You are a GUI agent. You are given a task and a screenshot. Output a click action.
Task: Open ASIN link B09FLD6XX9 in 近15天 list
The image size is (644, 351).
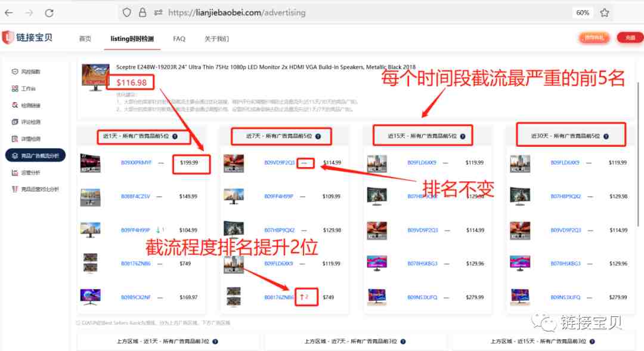pos(422,163)
